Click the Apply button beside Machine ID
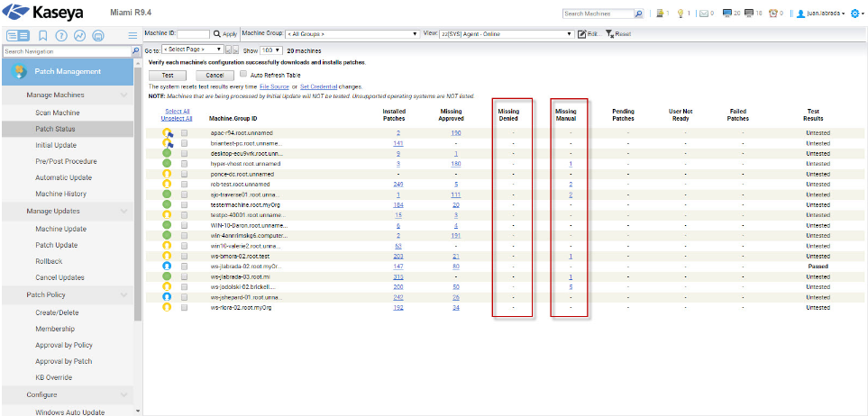Screen dimensions: 868x416 pos(225,34)
